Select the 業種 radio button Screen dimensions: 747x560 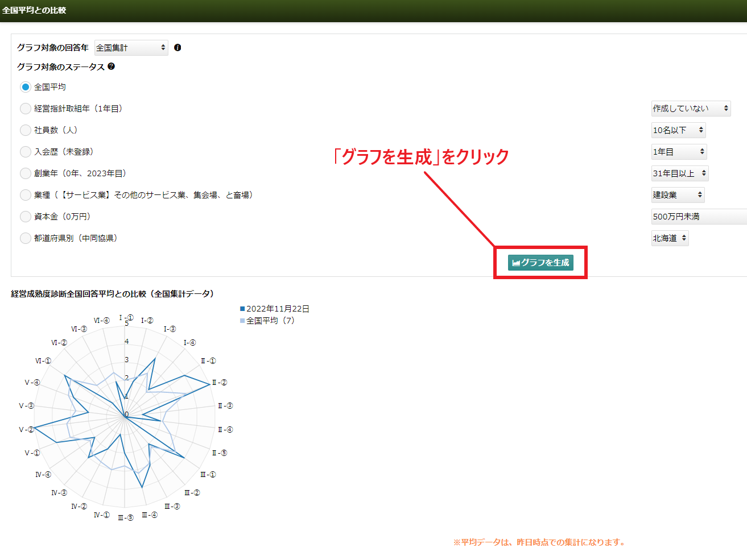(x=25, y=195)
